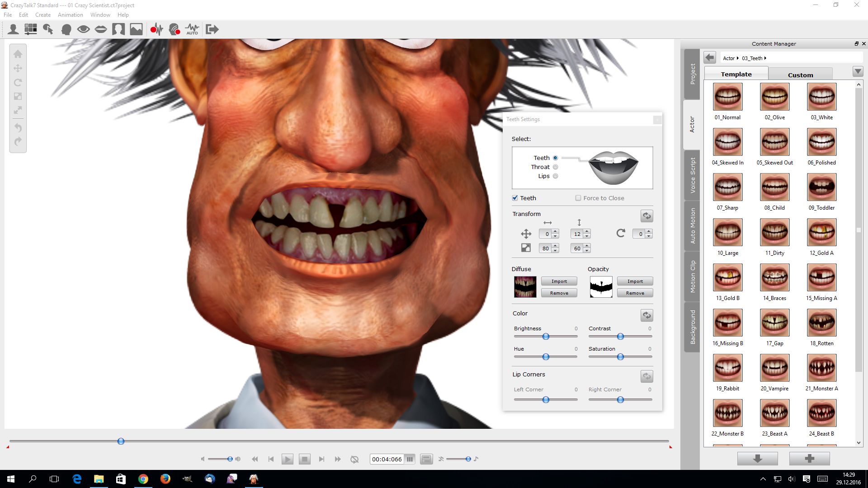Reset the Transform settings

[646, 216]
